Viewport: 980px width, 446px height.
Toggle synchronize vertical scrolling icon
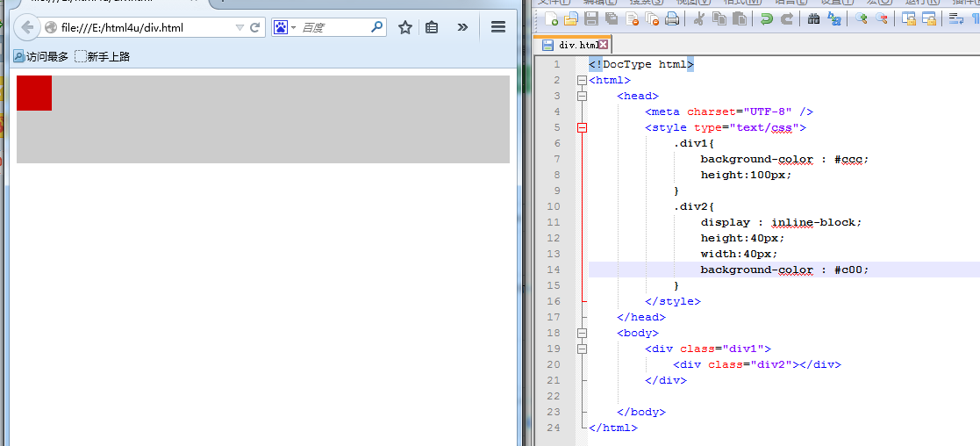tap(909, 18)
